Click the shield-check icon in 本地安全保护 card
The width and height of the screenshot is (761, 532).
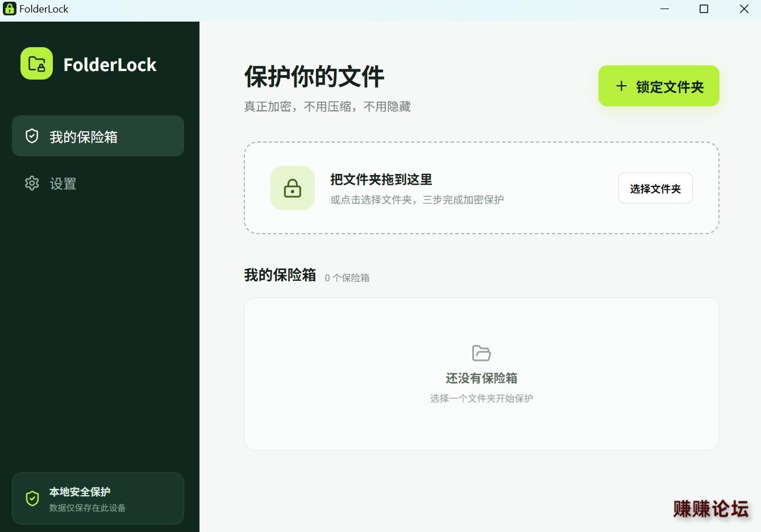[32, 498]
